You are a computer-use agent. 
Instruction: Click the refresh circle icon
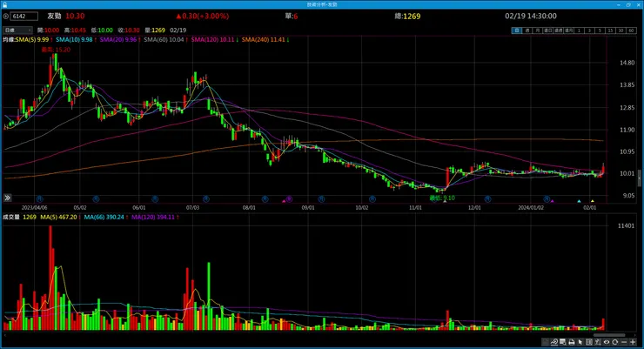[x=614, y=342]
